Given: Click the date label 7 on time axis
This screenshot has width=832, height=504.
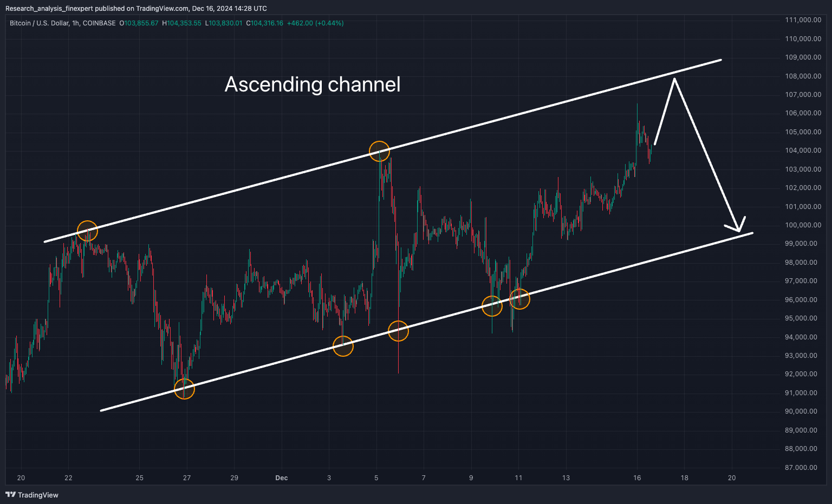Looking at the screenshot, I should coord(424,478).
